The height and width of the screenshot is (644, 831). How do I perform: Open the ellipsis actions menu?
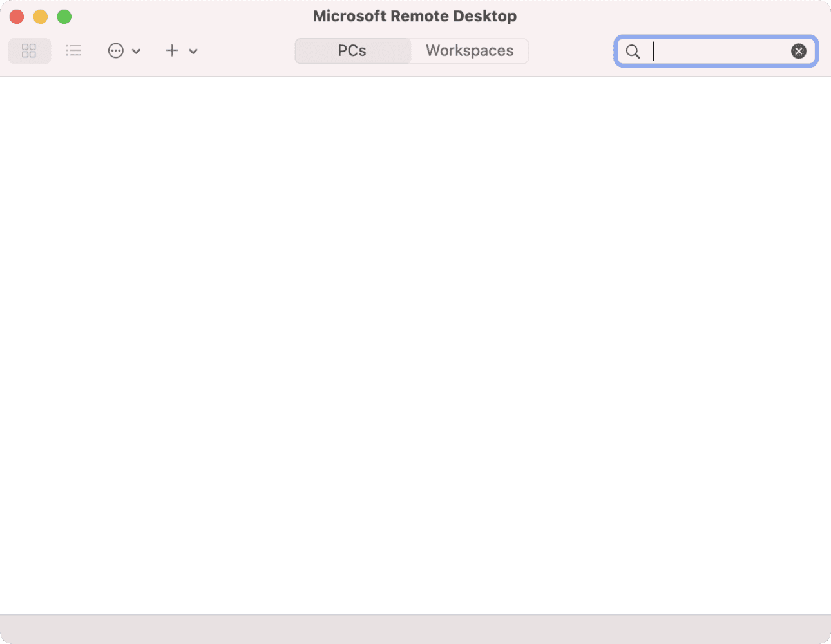(x=116, y=51)
